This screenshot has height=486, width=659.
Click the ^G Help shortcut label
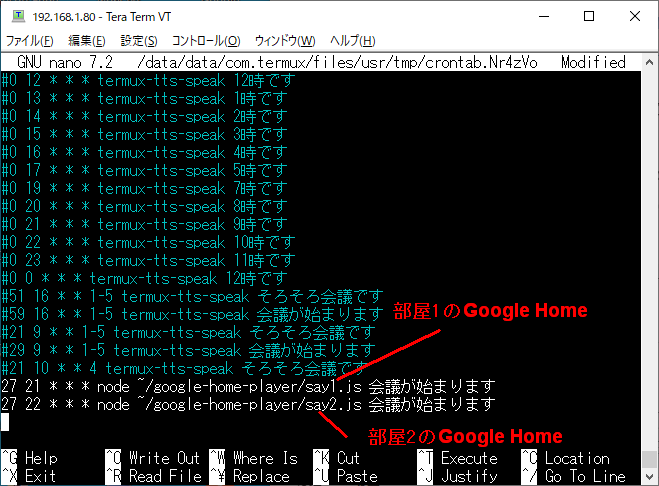(29, 458)
